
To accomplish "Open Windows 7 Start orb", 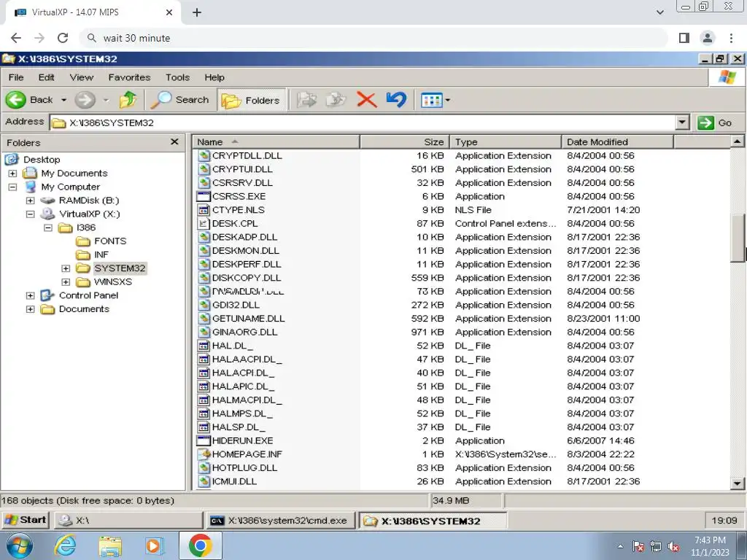I will pos(18,546).
